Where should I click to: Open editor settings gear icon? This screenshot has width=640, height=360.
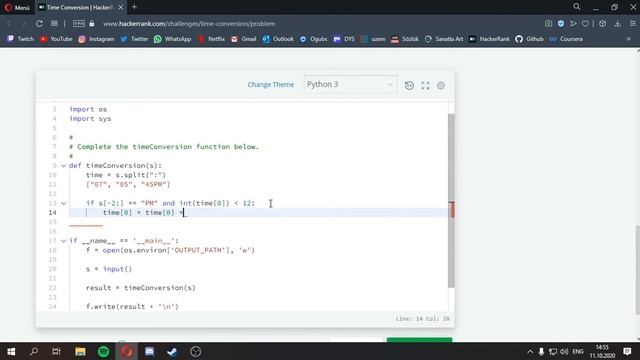click(441, 85)
